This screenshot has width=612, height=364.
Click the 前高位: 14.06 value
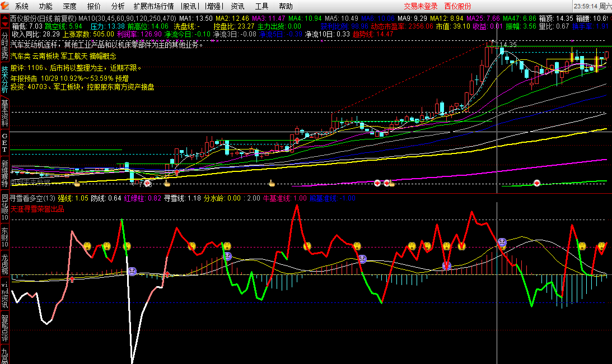pos(148,26)
